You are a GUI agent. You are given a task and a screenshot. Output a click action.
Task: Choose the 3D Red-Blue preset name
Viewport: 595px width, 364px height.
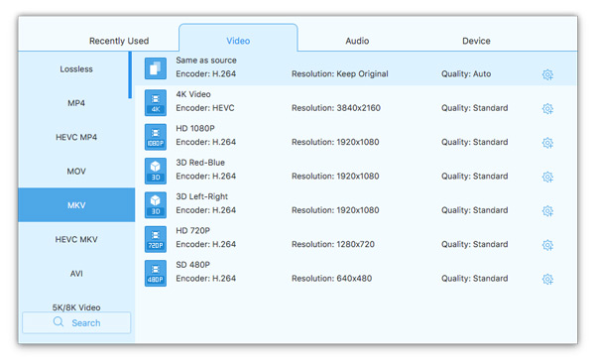(x=200, y=163)
